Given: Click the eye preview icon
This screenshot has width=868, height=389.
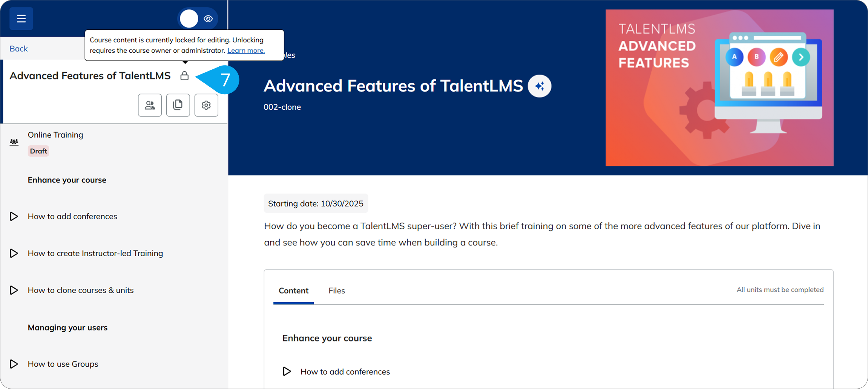Looking at the screenshot, I should pos(208,18).
